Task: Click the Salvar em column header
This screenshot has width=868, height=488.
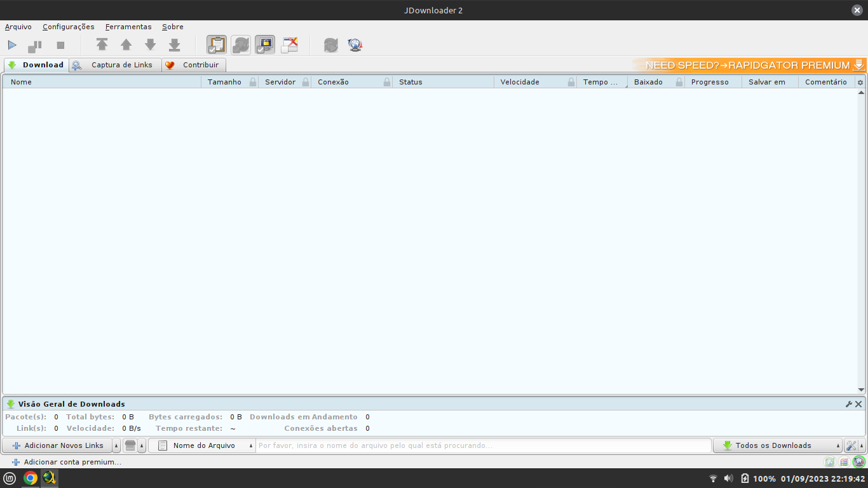Action: click(770, 82)
